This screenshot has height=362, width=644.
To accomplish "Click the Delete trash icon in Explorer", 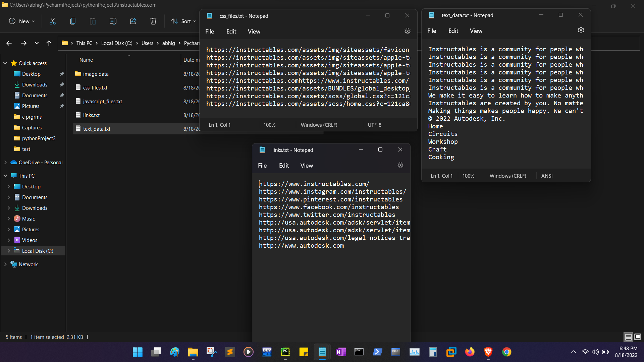I will coord(153,21).
